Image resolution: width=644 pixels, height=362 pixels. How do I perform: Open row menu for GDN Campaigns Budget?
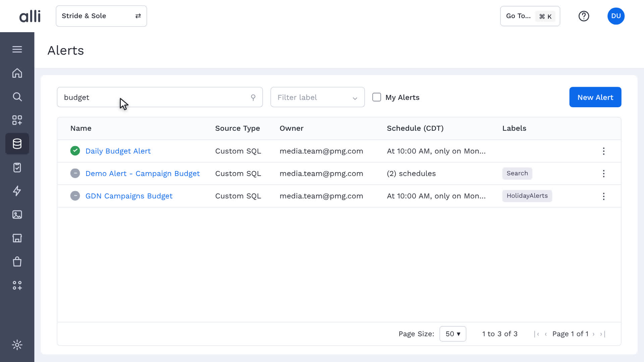[604, 196]
